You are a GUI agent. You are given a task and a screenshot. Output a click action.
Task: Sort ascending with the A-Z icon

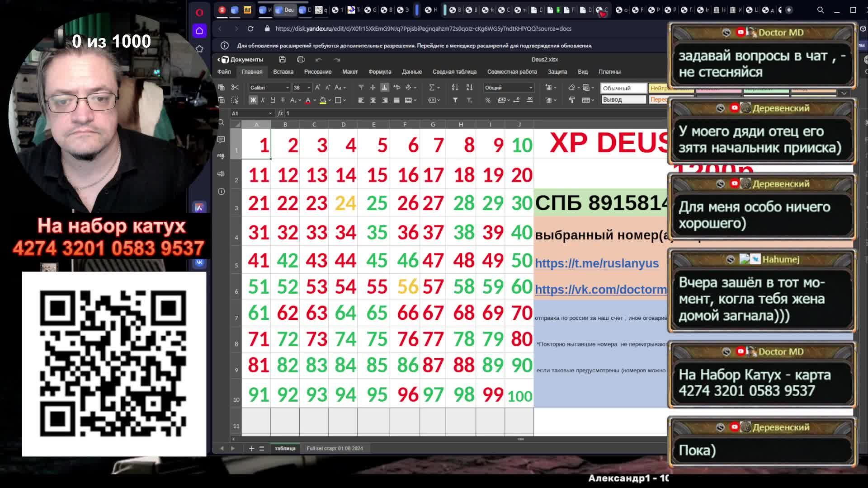click(455, 87)
